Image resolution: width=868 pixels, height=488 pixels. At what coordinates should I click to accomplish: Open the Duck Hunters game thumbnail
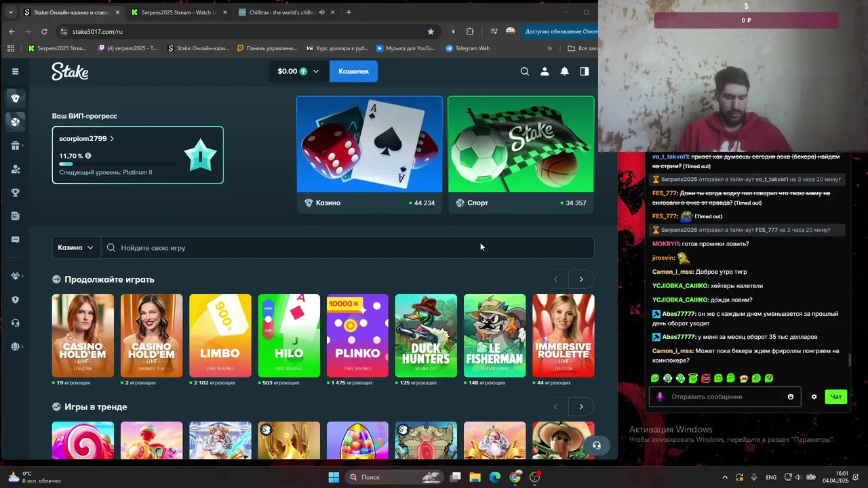426,335
